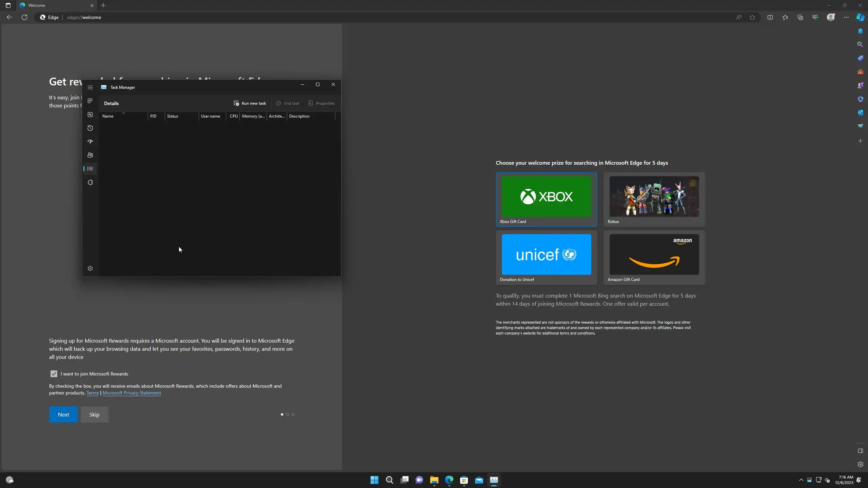
Task: Open Startup apps sidebar icon
Action: (90, 142)
